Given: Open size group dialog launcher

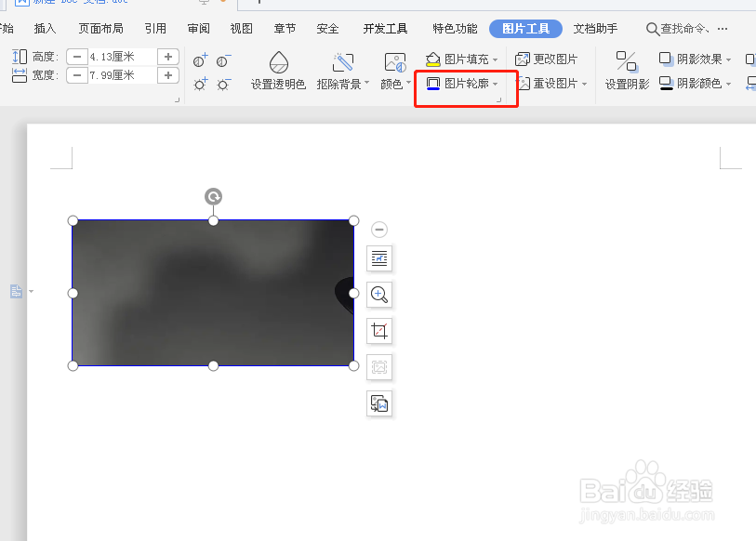Looking at the screenshot, I should coord(177,99).
